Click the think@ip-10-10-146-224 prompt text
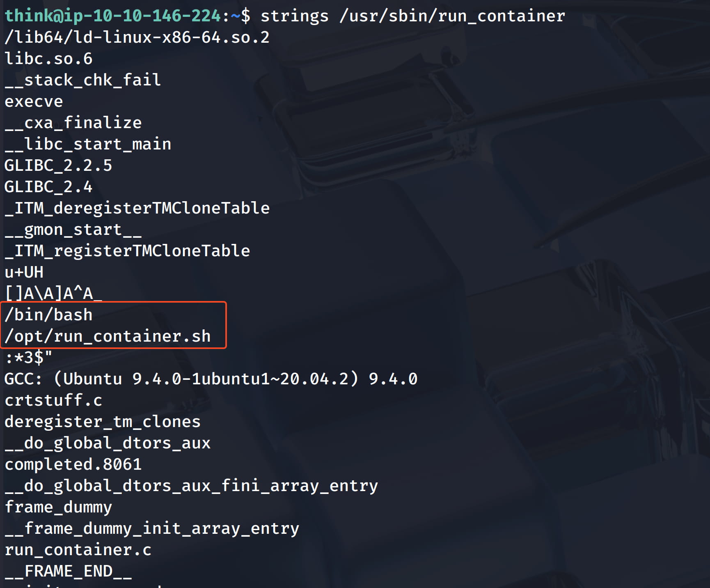 (x=113, y=16)
